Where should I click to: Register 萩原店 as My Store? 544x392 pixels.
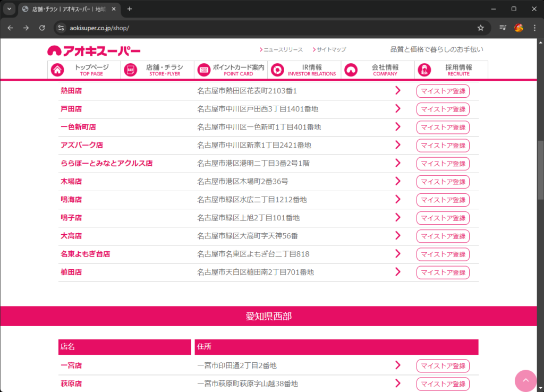point(443,384)
